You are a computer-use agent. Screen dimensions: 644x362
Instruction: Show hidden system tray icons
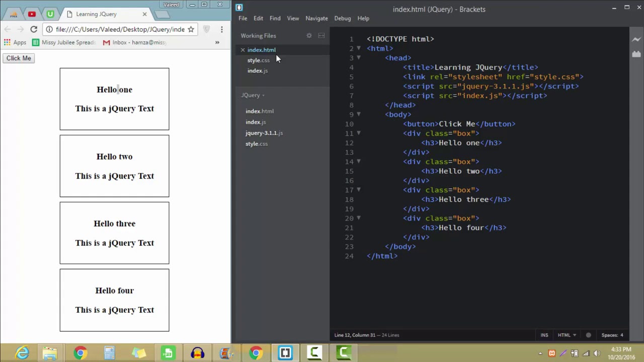coord(541,353)
